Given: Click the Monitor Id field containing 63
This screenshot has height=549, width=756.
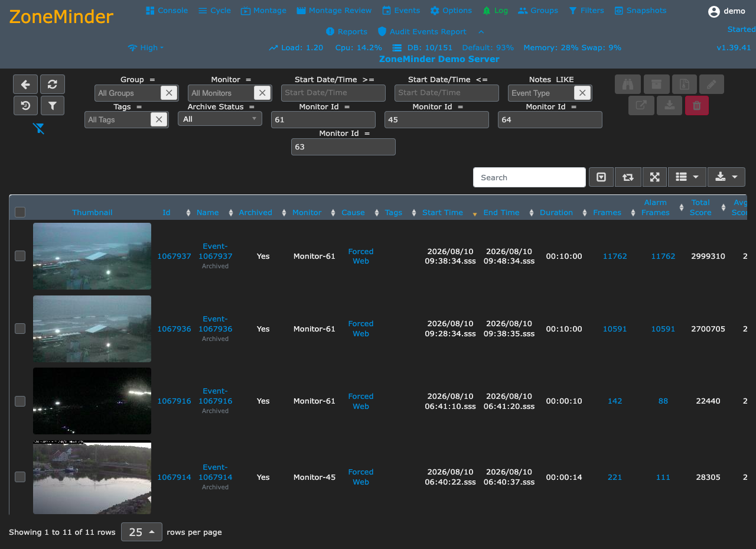Looking at the screenshot, I should click(x=343, y=147).
